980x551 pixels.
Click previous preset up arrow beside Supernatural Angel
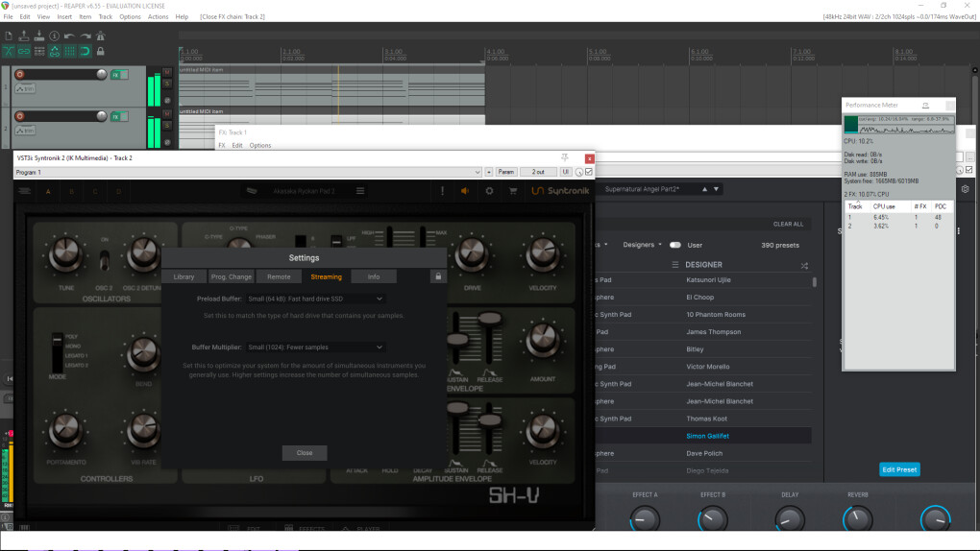pos(704,189)
